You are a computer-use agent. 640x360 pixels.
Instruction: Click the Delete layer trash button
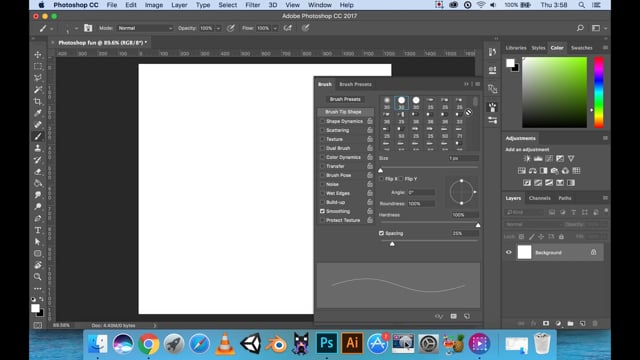(x=595, y=323)
